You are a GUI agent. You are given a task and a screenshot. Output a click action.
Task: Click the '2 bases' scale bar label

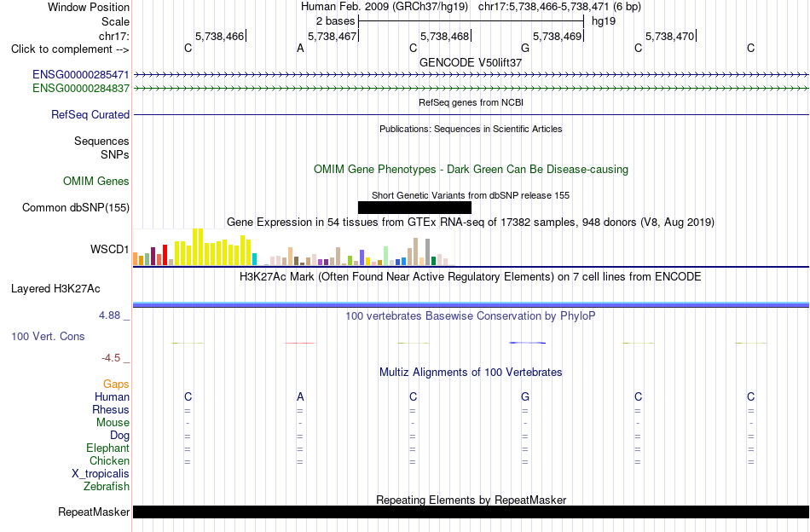point(335,21)
